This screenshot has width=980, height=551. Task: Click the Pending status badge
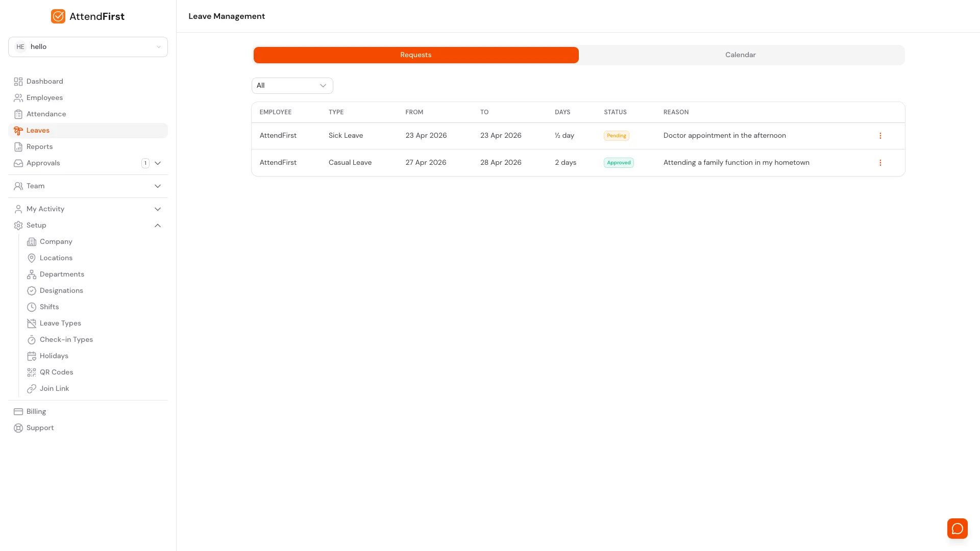point(616,136)
